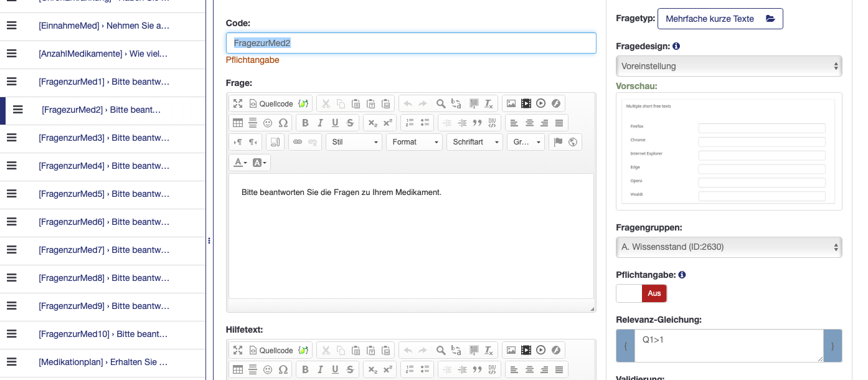Center-align text in the Frage editor
This screenshot has height=380, width=868.
[x=529, y=123]
